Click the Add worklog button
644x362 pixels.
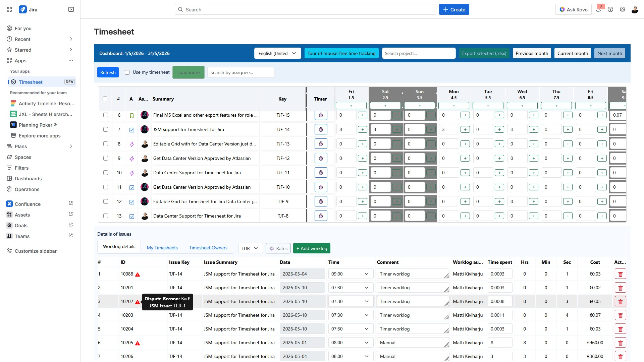[312, 248]
